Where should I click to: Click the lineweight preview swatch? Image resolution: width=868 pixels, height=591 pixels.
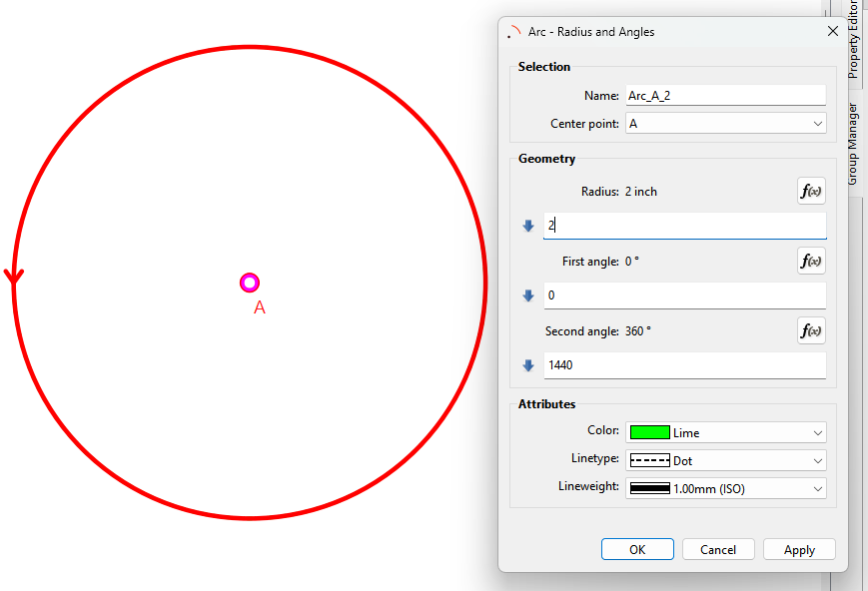650,488
